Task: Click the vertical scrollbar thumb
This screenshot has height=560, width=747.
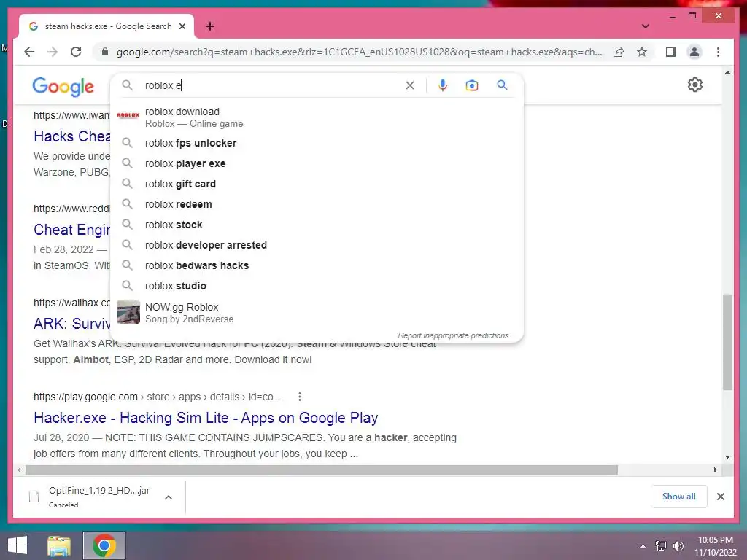Action: 727,342
